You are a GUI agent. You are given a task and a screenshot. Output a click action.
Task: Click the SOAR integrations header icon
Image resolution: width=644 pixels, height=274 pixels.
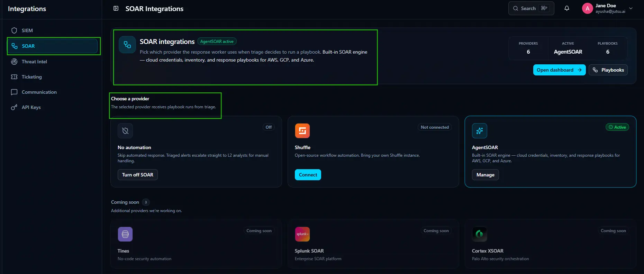point(127,45)
